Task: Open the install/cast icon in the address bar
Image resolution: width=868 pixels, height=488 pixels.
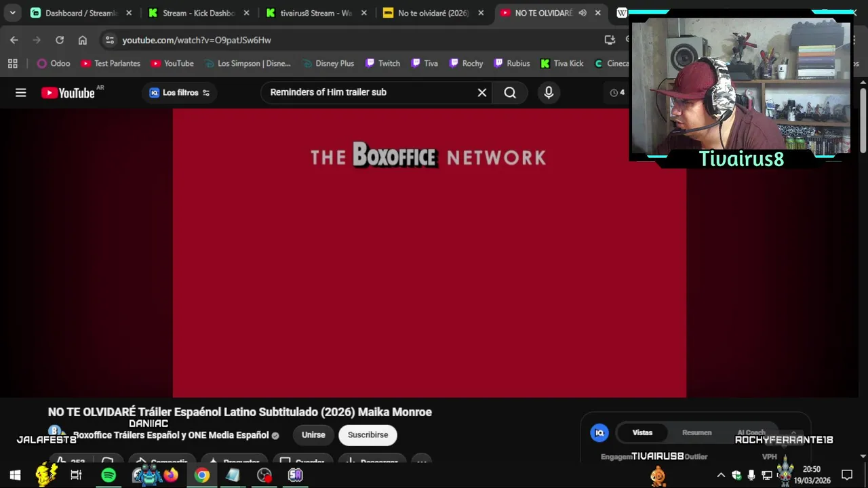Action: 610,40
